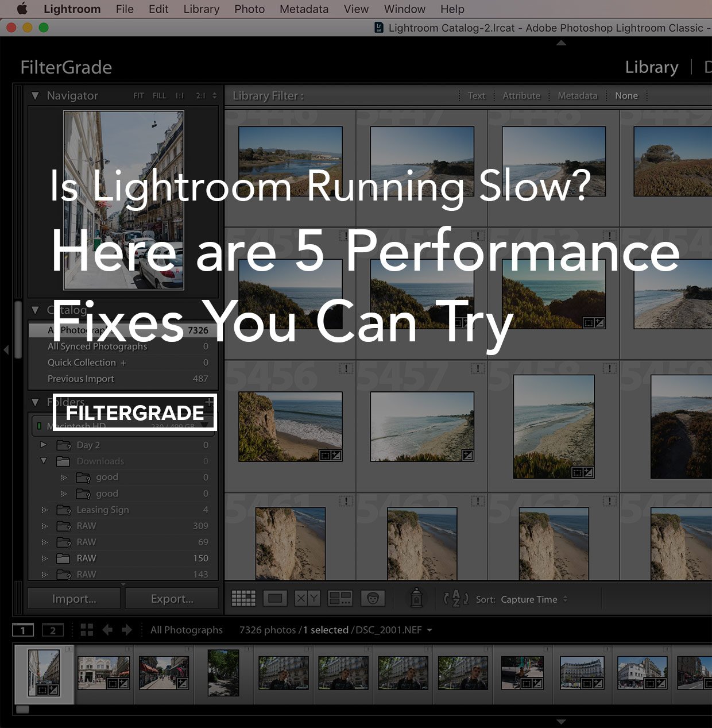Collapse the Navigator panel
The height and width of the screenshot is (728, 712).
point(36,96)
